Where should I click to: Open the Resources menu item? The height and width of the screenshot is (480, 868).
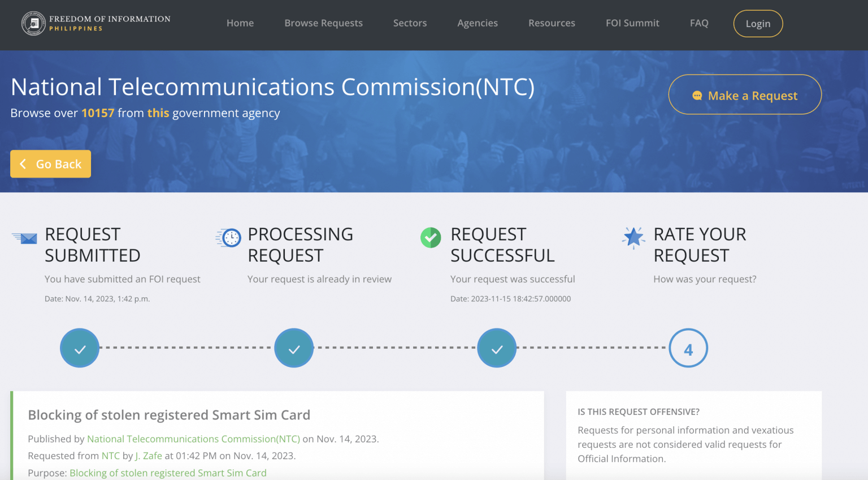coord(552,23)
